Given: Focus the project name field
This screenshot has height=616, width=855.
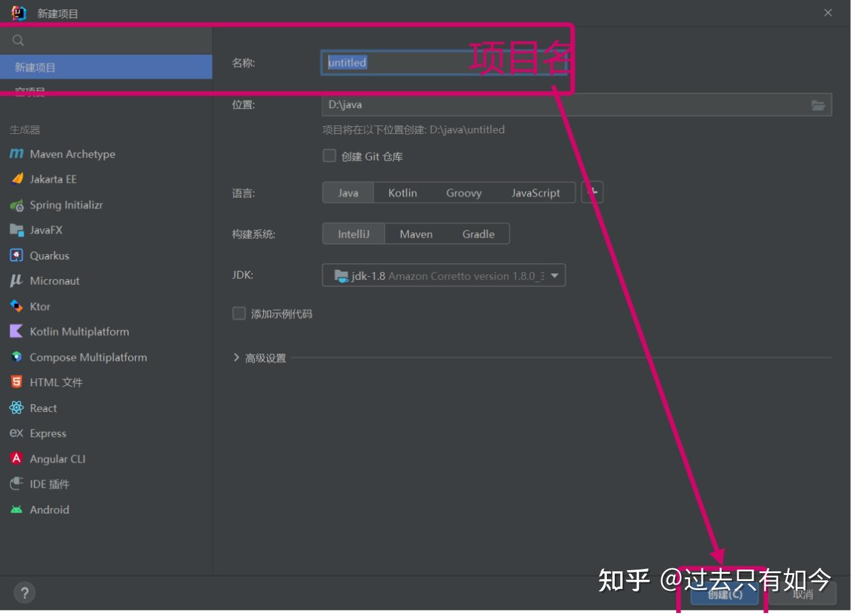Looking at the screenshot, I should (444, 63).
